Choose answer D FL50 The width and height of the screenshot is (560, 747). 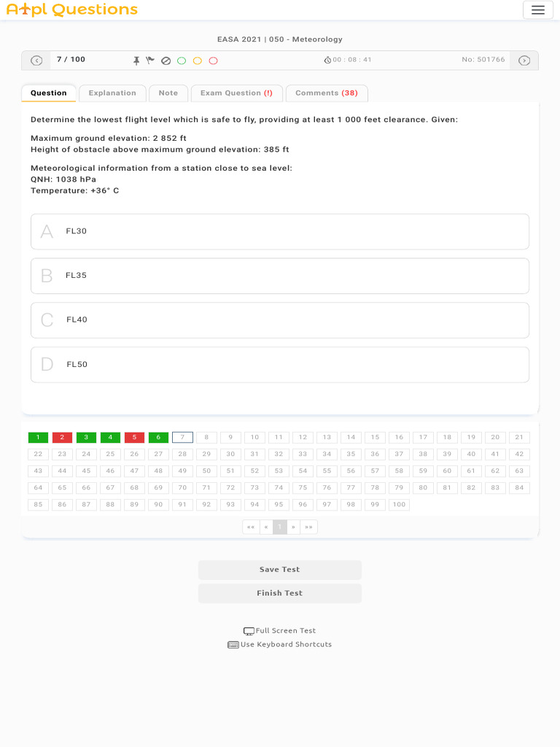point(280,365)
